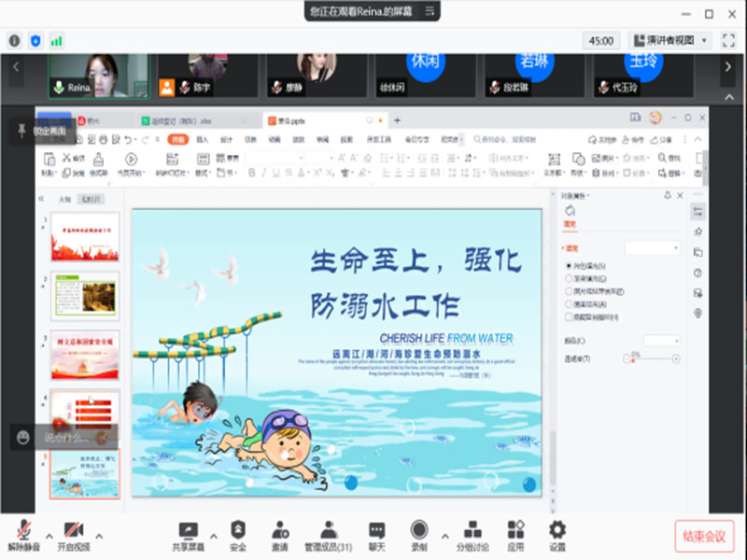This screenshot has width=747, height=560.
Task: Check the hide background graphics checkbox
Action: point(570,317)
